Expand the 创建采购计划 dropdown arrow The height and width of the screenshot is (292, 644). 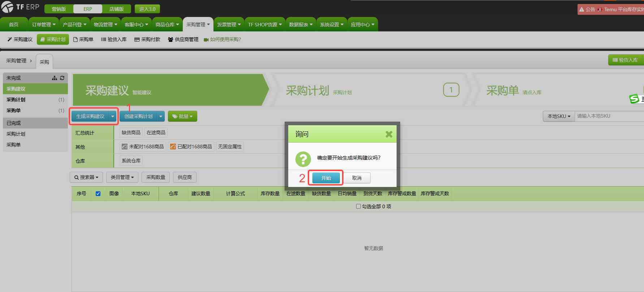(161, 116)
